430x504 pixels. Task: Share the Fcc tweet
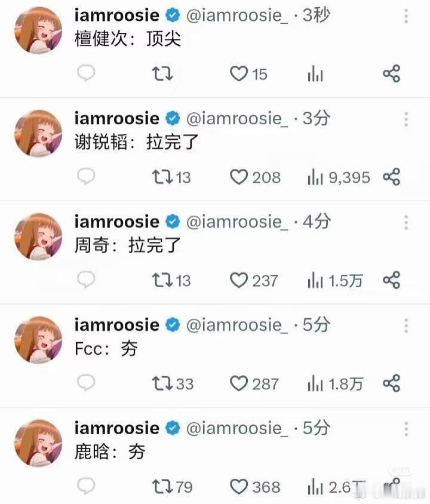point(391,383)
